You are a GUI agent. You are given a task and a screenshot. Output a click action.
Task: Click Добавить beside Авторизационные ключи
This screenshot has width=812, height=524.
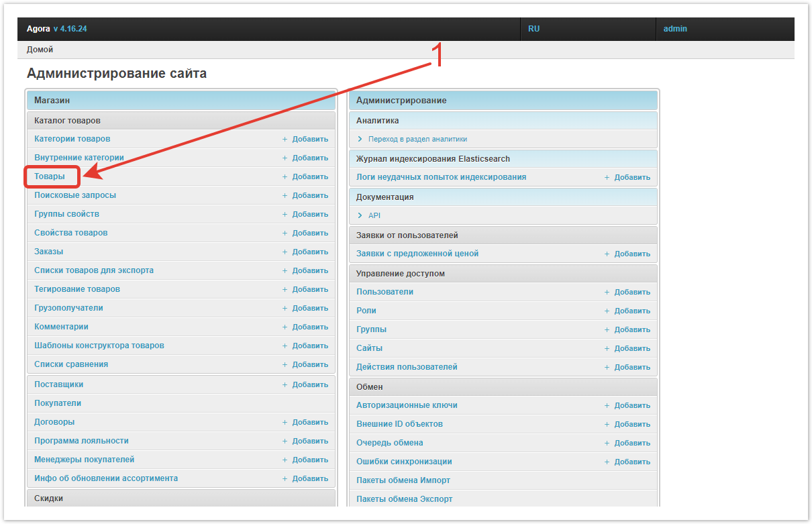coord(631,406)
